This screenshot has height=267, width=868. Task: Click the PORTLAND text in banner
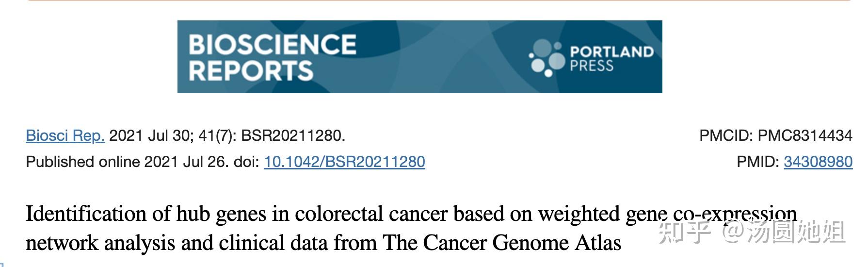pos(611,51)
